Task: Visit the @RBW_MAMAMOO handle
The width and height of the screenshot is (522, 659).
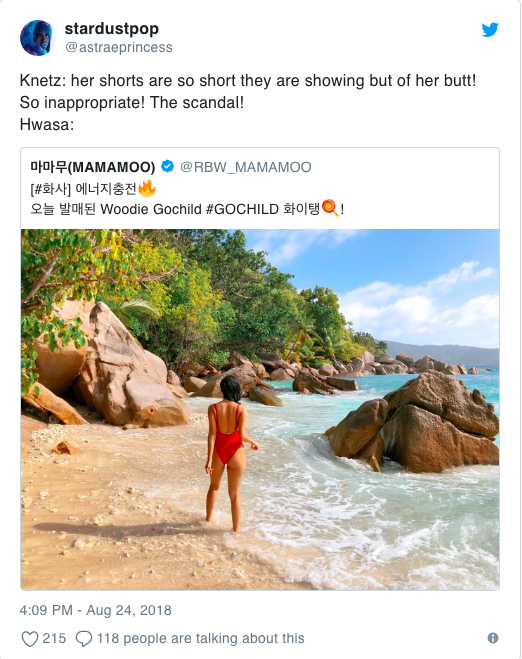Action: click(246, 167)
